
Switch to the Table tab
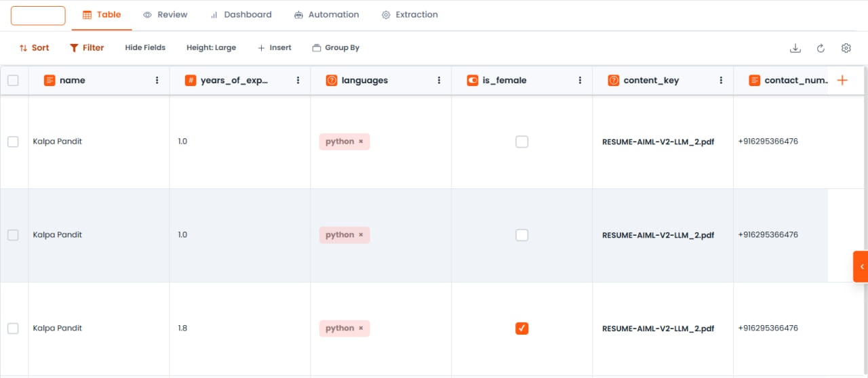[102, 15]
